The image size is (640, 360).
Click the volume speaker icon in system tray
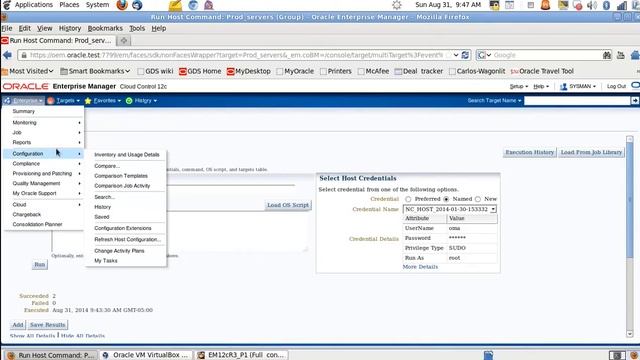click(x=591, y=5)
